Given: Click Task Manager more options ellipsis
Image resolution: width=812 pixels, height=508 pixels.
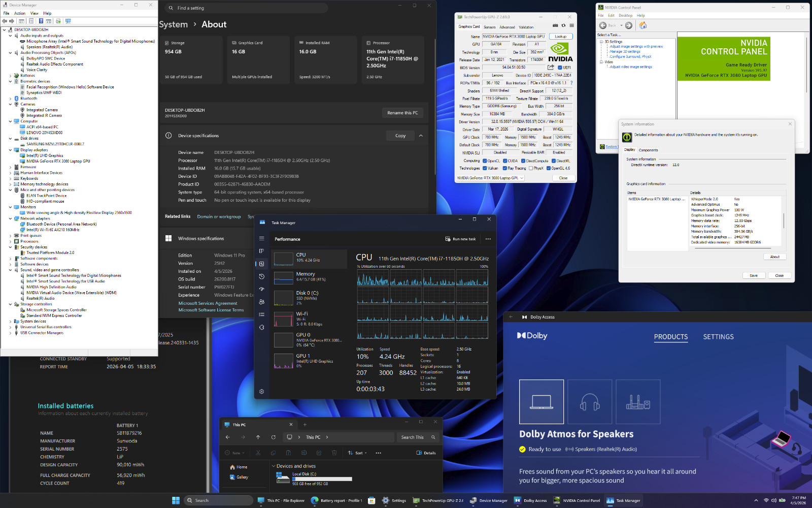Looking at the screenshot, I should pos(488,239).
